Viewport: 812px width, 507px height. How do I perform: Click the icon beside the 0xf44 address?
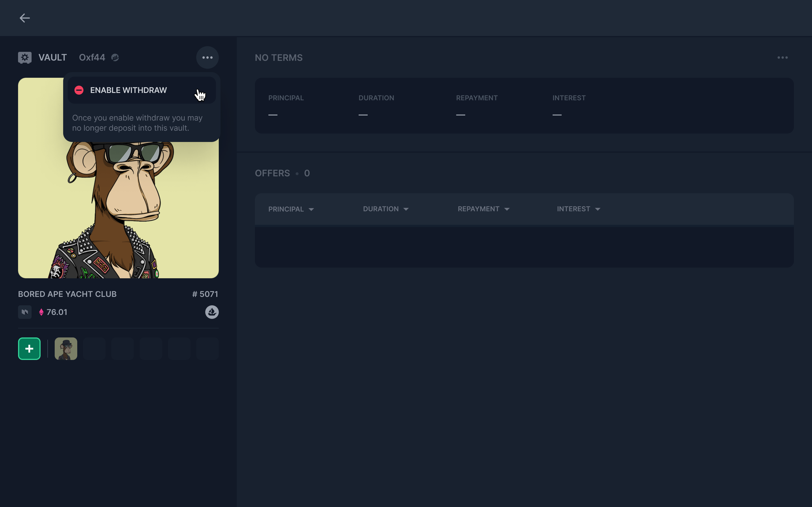click(x=115, y=58)
